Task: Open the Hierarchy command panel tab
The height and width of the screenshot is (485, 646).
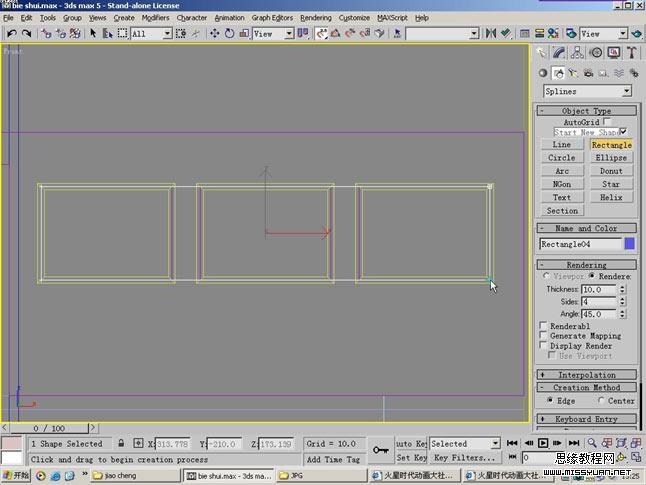Action: click(x=577, y=53)
